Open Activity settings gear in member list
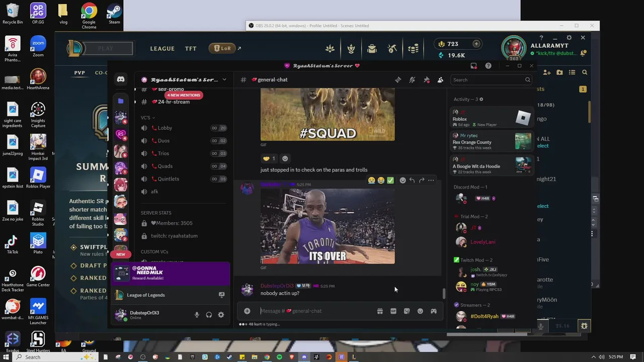 click(481, 99)
